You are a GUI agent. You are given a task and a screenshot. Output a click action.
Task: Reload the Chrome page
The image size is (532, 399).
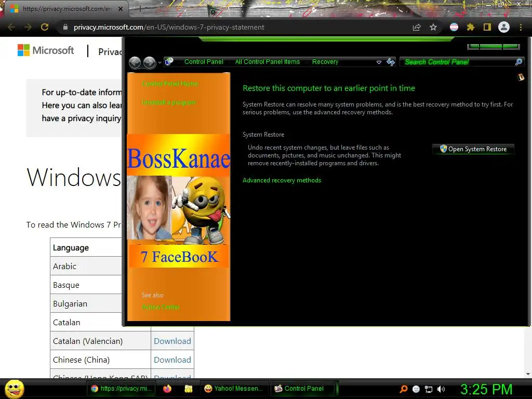[45, 27]
